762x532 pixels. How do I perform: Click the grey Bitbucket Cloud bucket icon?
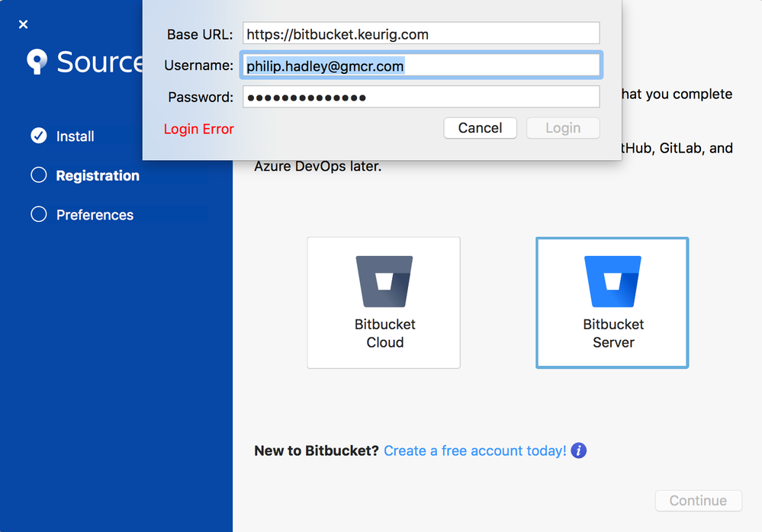[384, 281]
